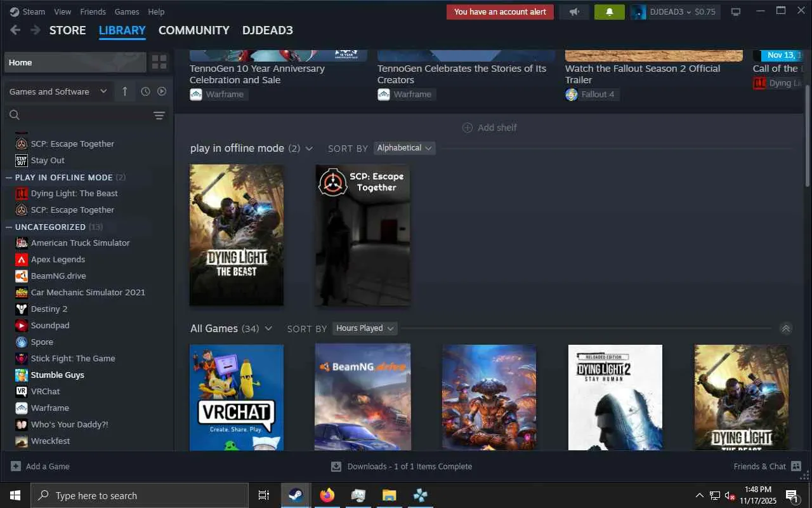Collapse all shelves with the double-chevron icon
812x508 pixels.
click(x=786, y=328)
